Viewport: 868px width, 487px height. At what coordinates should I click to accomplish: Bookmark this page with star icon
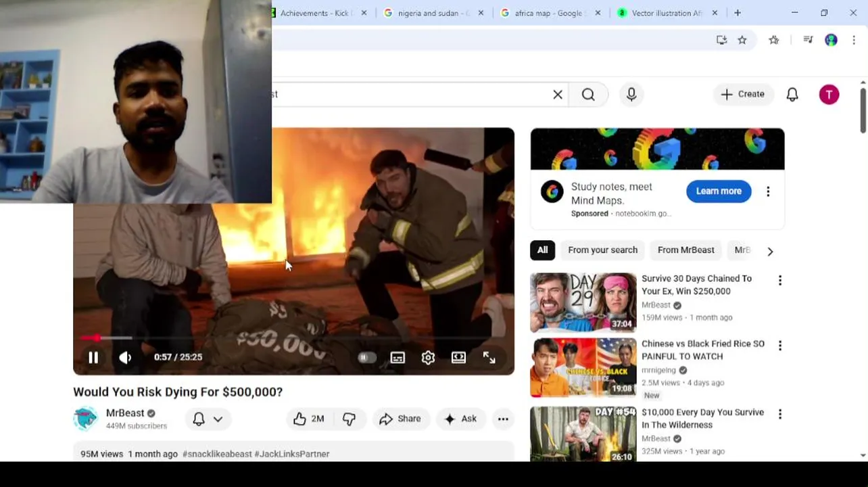[742, 40]
